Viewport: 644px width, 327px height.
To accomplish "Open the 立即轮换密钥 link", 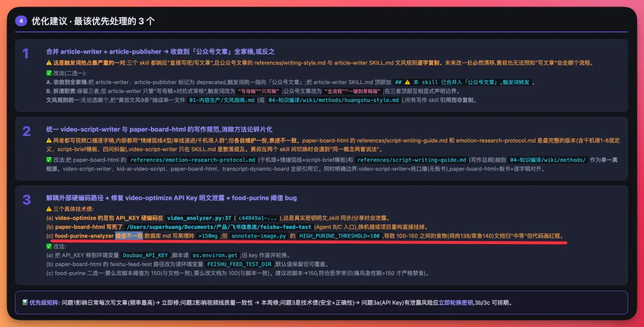I will 456,303.
